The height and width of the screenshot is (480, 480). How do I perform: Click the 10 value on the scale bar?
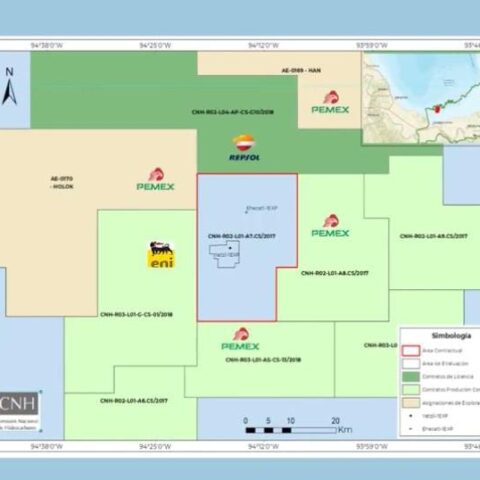tap(291, 421)
